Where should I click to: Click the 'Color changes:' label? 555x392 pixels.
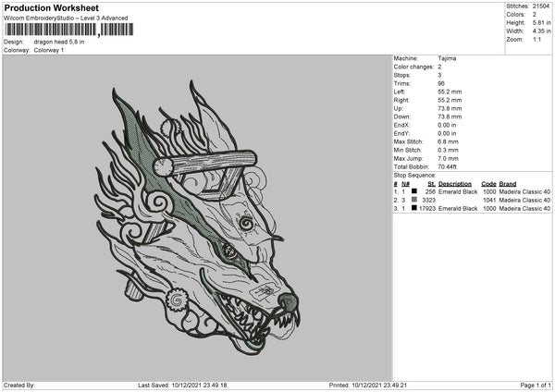[413, 67]
